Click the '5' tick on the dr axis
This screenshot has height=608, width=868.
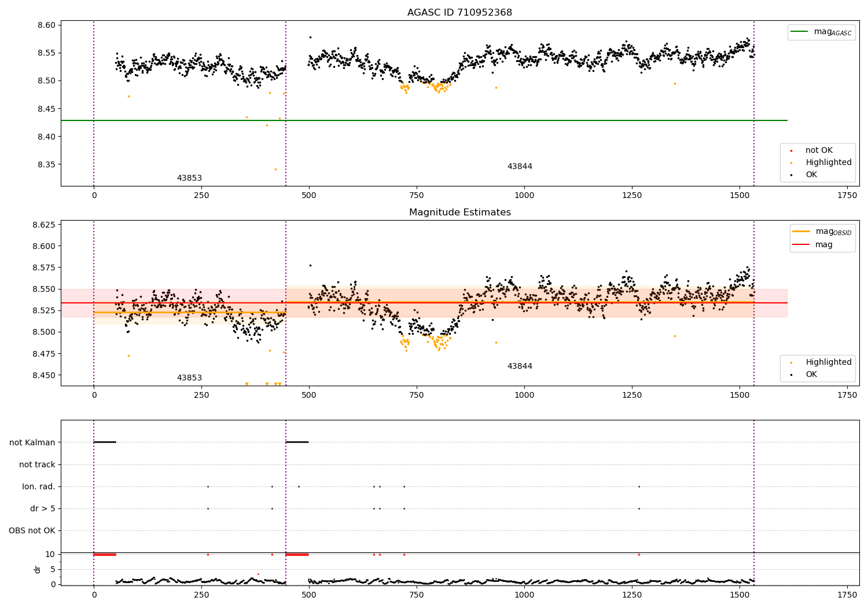pos(53,570)
